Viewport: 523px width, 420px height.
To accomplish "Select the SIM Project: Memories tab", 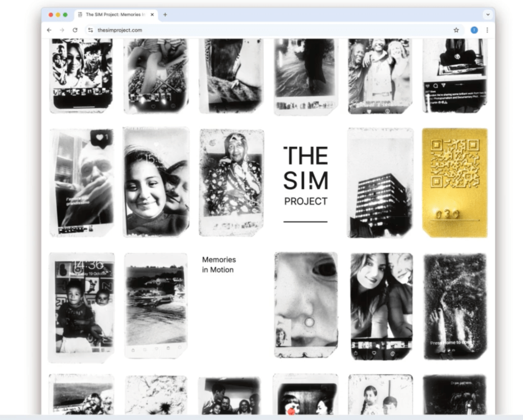I will pyautogui.click(x=112, y=15).
